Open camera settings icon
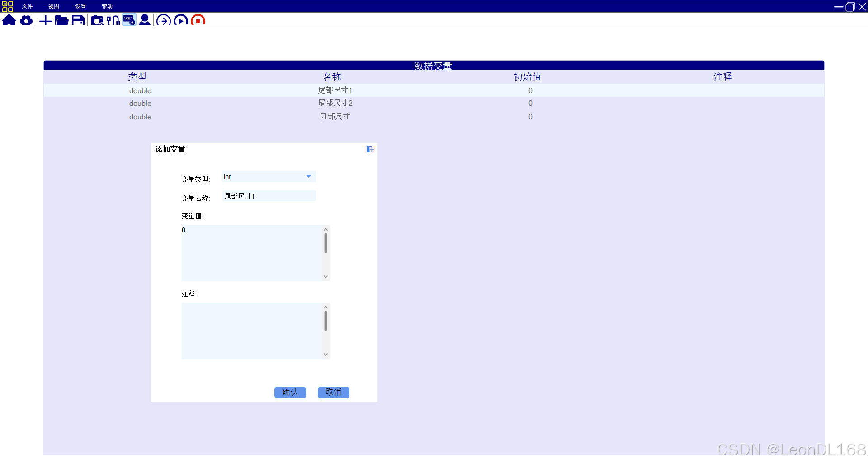 click(97, 20)
